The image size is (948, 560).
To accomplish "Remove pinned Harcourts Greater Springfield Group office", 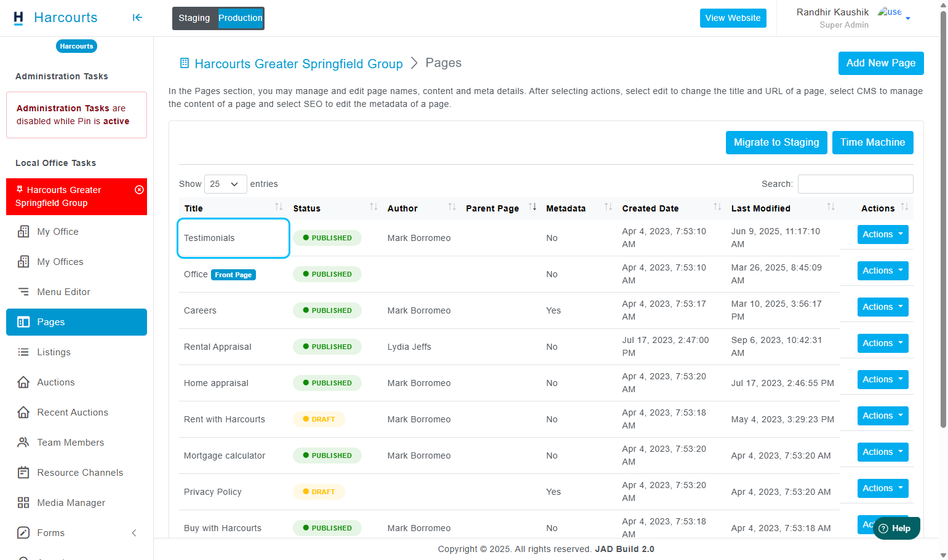I will tap(139, 189).
